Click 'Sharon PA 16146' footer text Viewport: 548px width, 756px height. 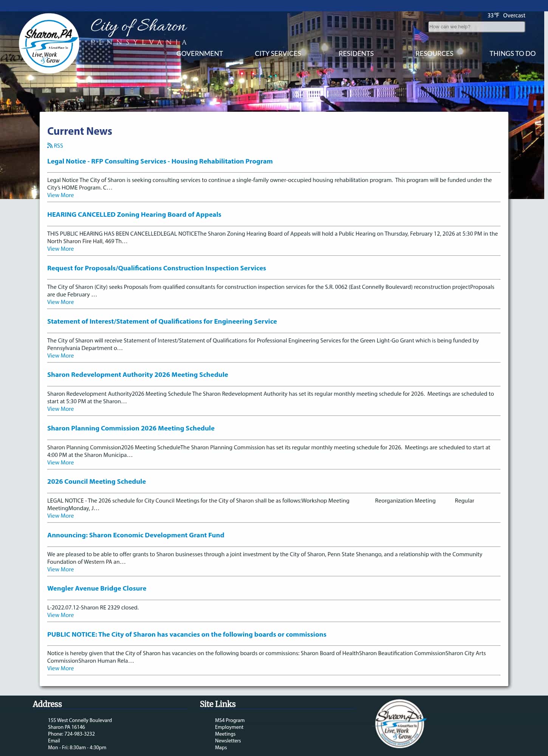[67, 727]
